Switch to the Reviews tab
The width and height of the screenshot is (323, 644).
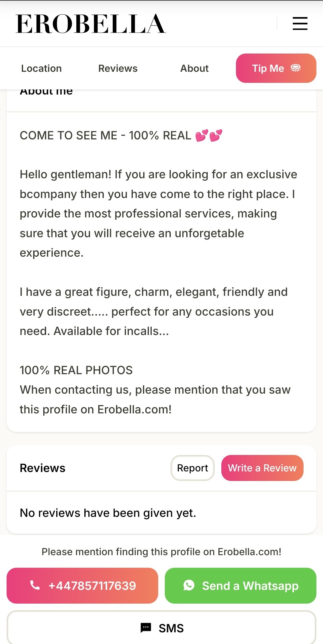pos(118,68)
